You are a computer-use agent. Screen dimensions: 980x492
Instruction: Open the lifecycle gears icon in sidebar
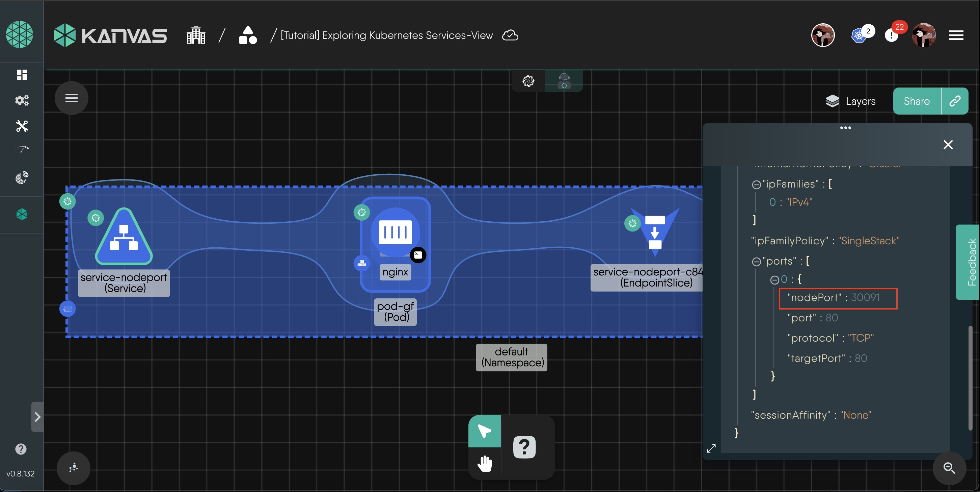click(22, 100)
